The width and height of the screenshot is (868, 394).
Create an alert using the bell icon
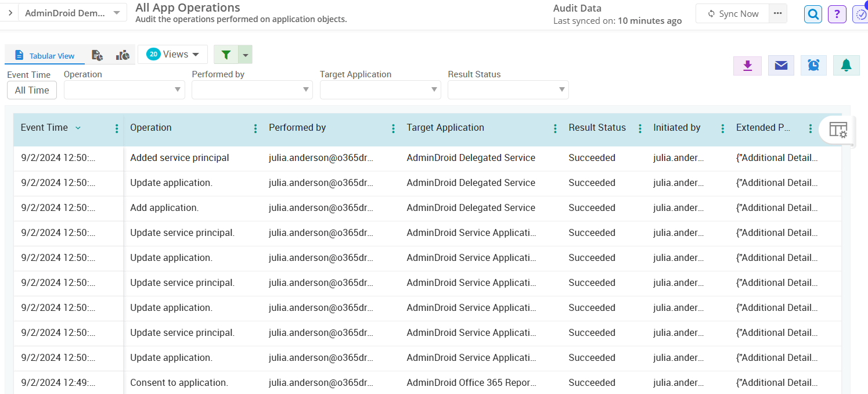(846, 65)
